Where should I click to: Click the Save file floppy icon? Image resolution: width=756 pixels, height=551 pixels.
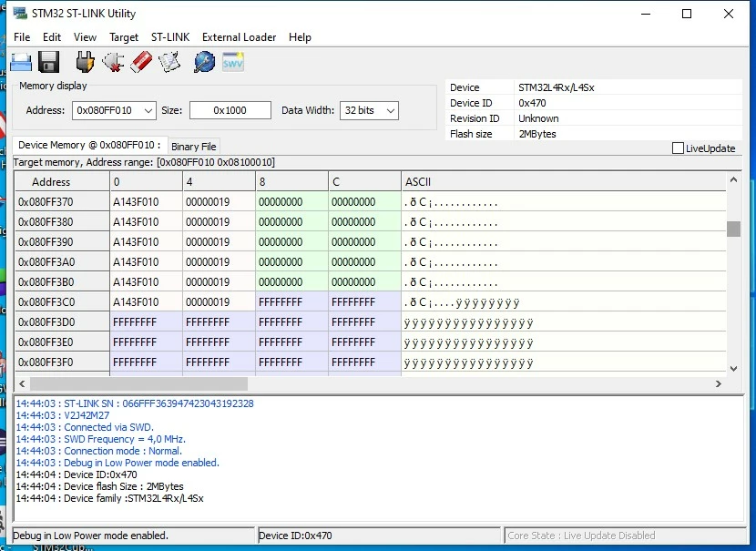click(x=48, y=62)
